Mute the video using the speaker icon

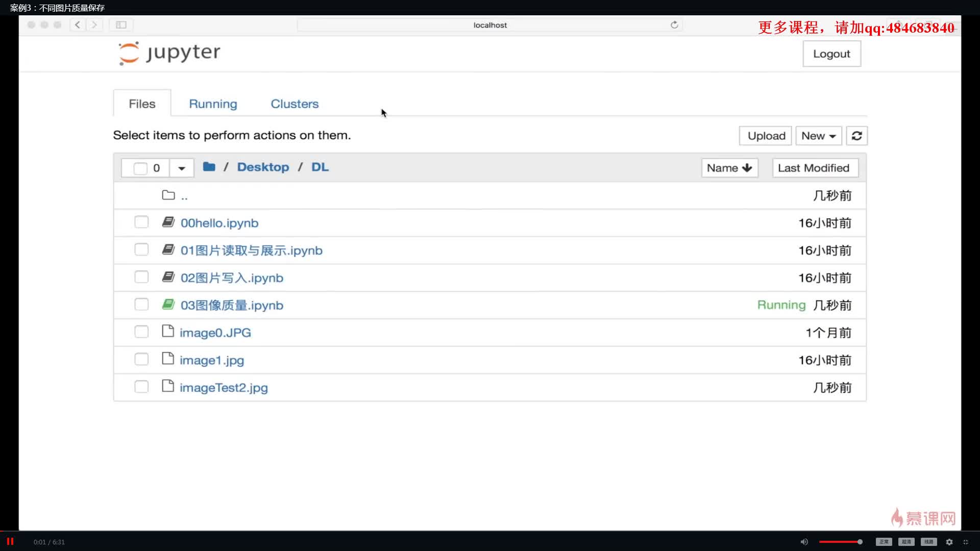(804, 542)
